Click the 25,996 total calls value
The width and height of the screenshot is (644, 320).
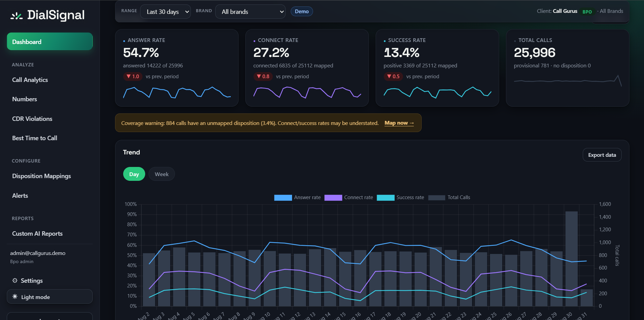coord(535,52)
